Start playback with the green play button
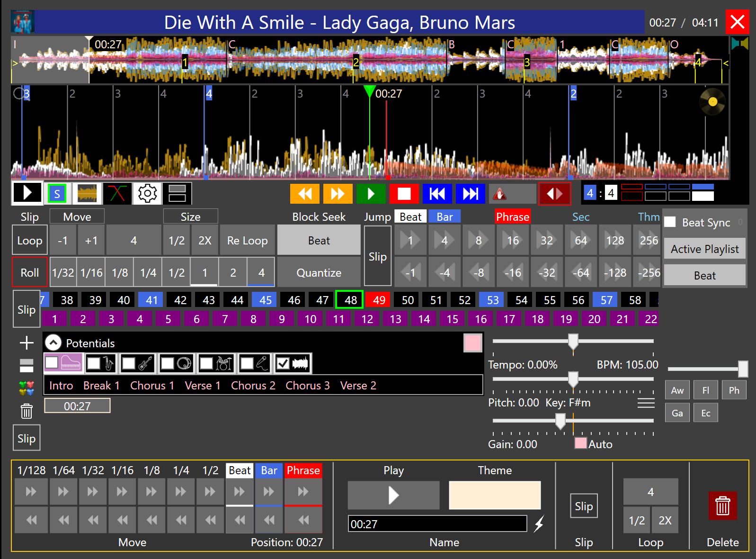Viewport: 756px width, 559px height. [x=371, y=193]
